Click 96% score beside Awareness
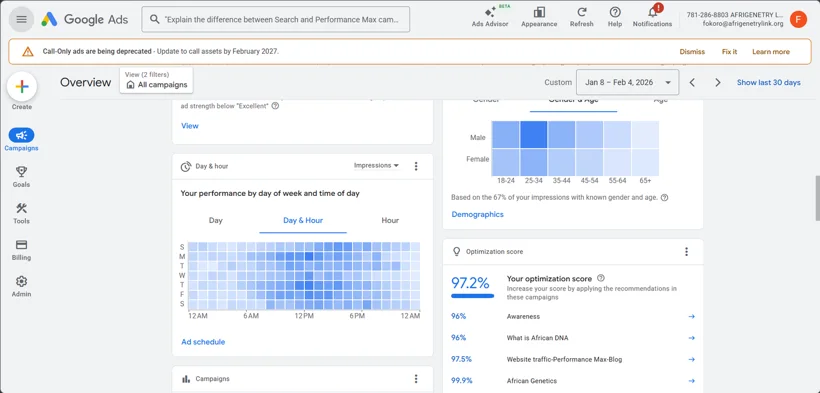This screenshot has width=820, height=393. (458, 317)
